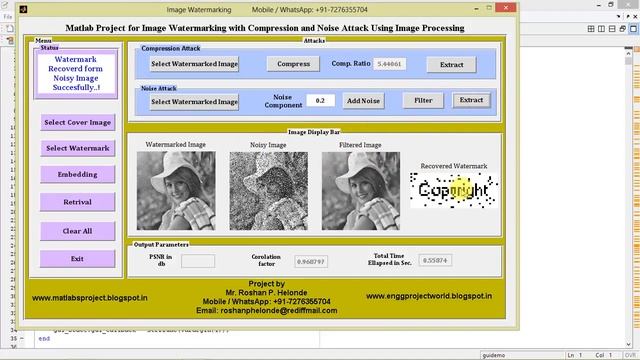Viewport: 640px width, 360px height.
Task: Click the Recovered Watermark Copyright image
Action: pyautogui.click(x=453, y=190)
